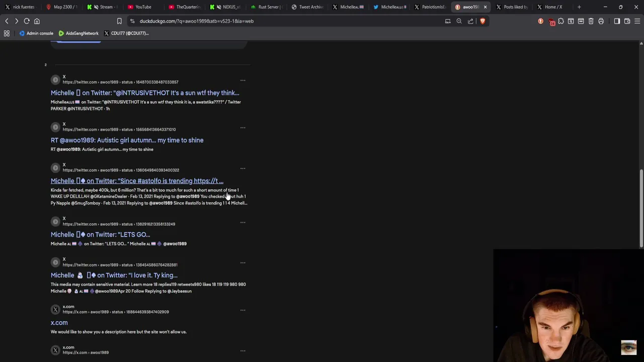644x362 pixels.
Task: Click the small eye avatar thumbnail
Action: coord(628,347)
